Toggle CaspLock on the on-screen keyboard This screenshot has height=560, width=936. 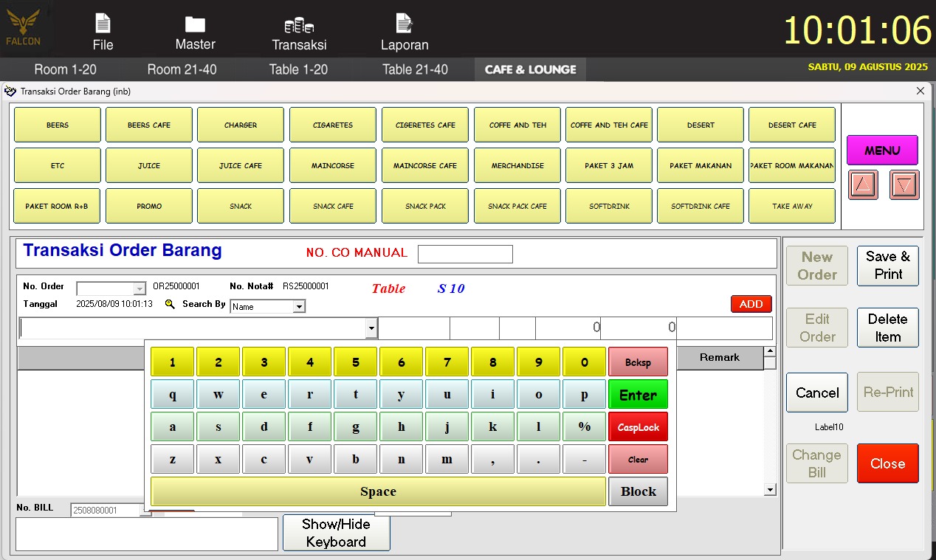[x=638, y=427]
